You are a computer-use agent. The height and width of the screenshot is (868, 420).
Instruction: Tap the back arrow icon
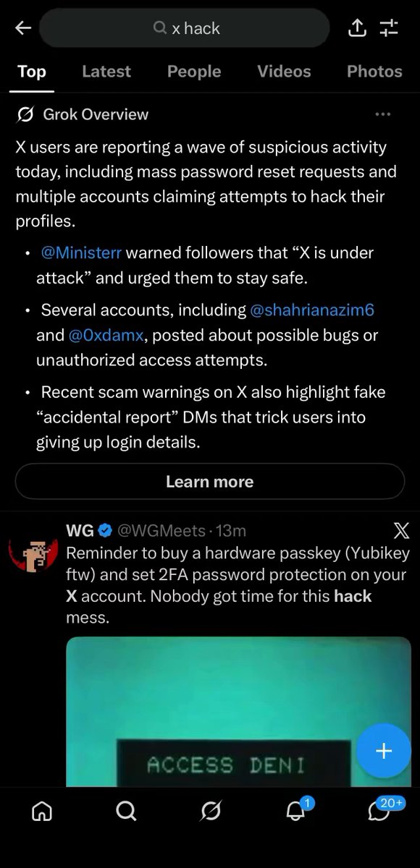[24, 28]
